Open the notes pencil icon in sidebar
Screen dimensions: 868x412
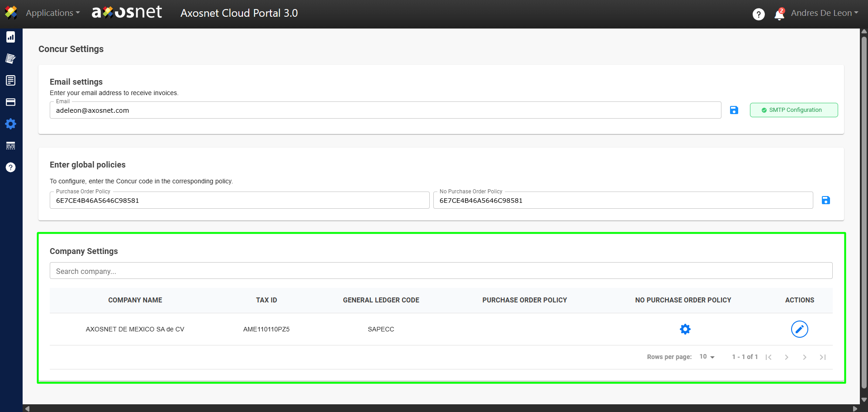tap(11, 58)
